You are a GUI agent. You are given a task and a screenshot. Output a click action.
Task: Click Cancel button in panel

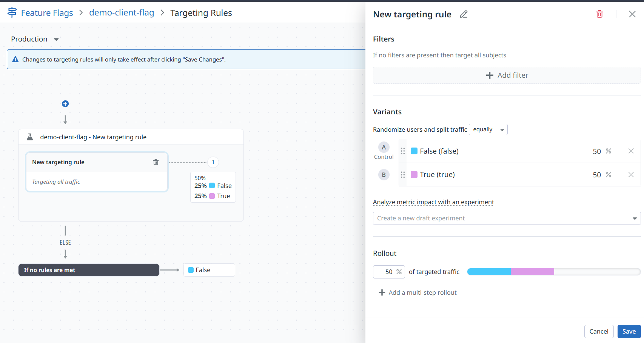pos(599,331)
